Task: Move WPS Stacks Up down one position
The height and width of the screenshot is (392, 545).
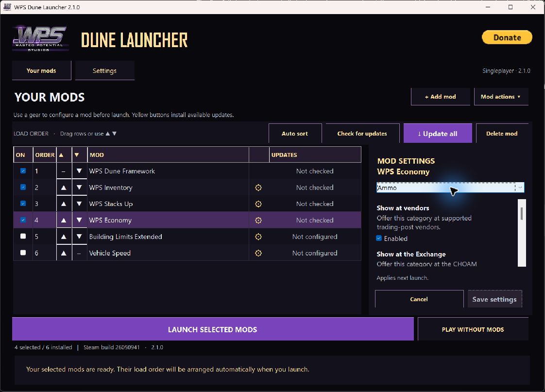Action: [x=79, y=204]
